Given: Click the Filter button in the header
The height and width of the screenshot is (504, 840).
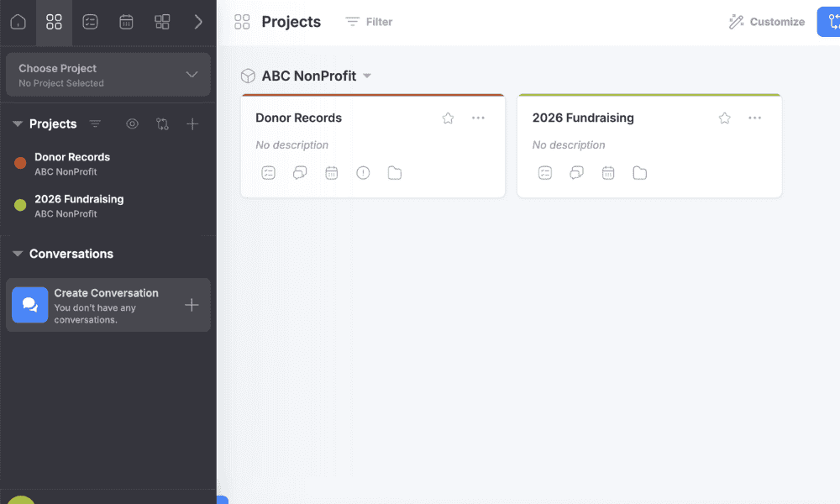Looking at the screenshot, I should click(369, 22).
